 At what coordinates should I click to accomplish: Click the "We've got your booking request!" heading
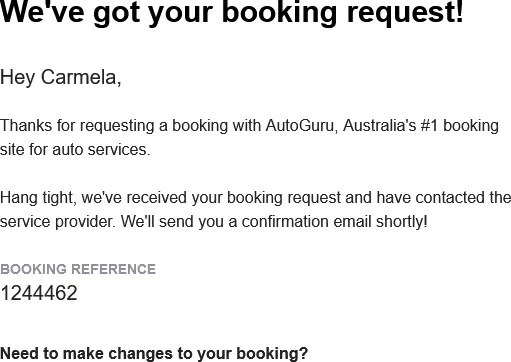[232, 13]
